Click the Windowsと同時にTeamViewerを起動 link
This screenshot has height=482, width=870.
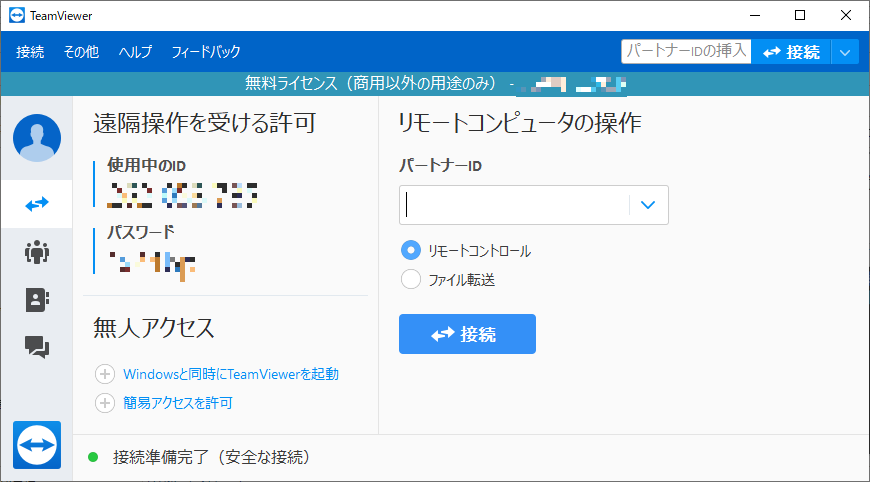(x=231, y=374)
